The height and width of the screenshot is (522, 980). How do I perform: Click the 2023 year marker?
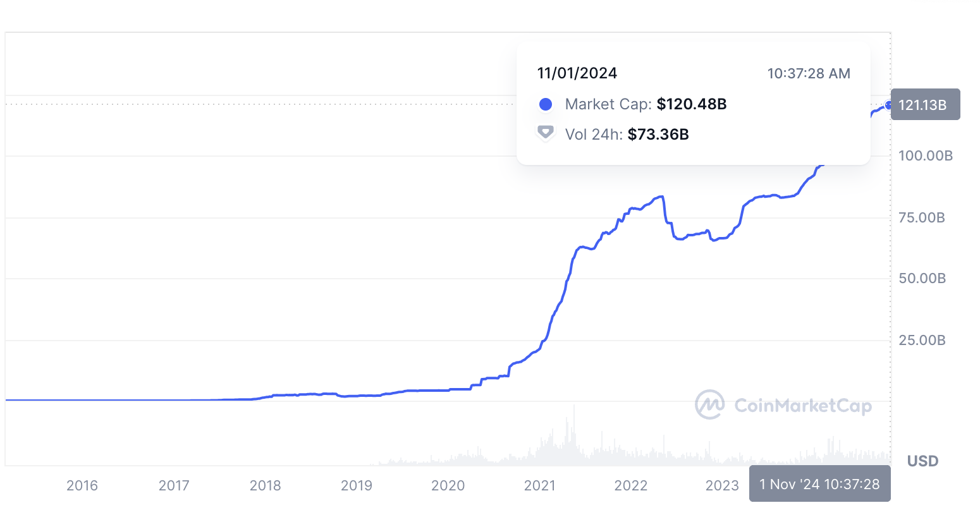point(722,485)
